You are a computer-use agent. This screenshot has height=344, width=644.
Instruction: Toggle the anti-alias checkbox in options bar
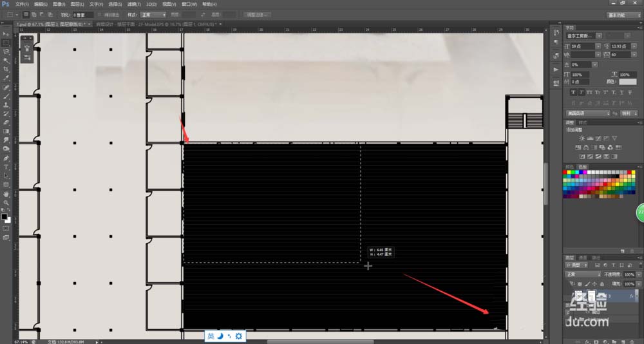(x=100, y=15)
